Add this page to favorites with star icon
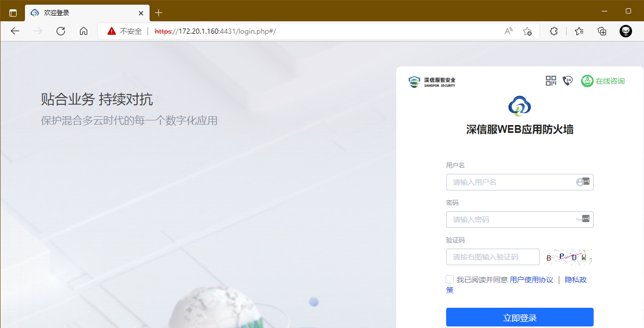This screenshot has width=644, height=328. 527,31
